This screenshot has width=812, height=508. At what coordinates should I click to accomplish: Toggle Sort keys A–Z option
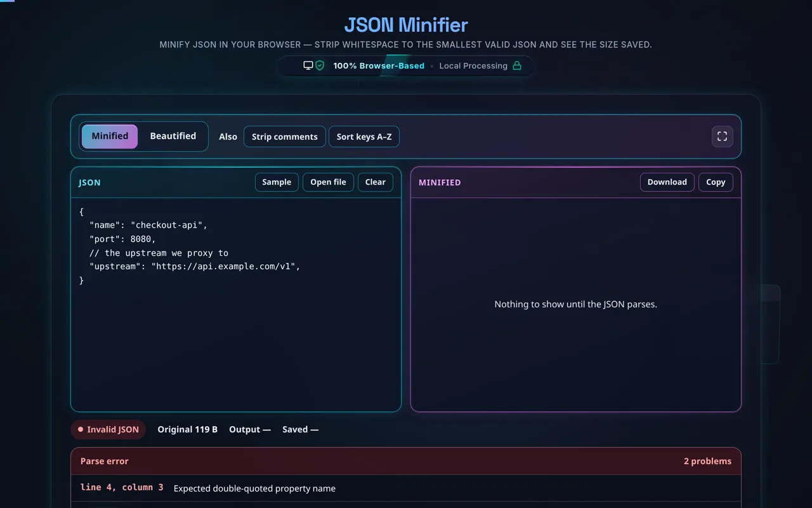pyautogui.click(x=364, y=137)
